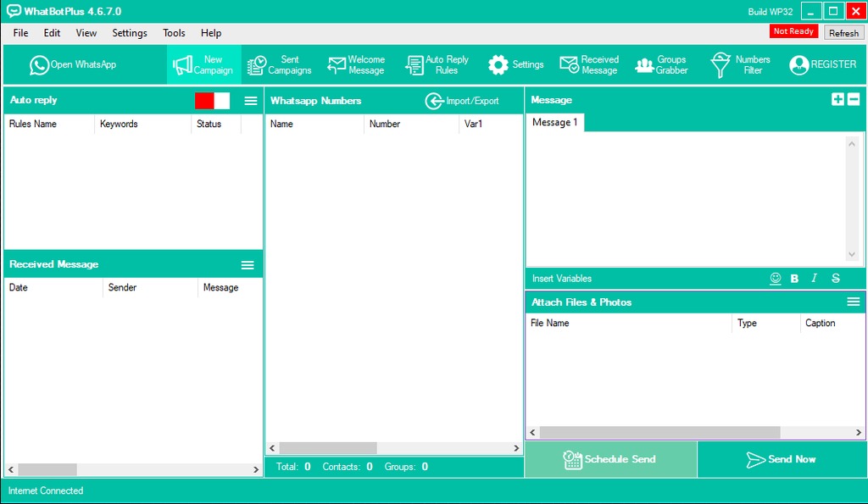
Task: Open the Numbers Filter tool
Action: 740,64
